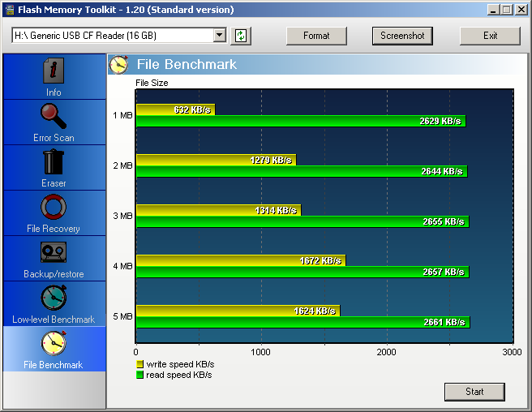
Task: Select the Error Scan magnifier icon
Action: (x=54, y=118)
